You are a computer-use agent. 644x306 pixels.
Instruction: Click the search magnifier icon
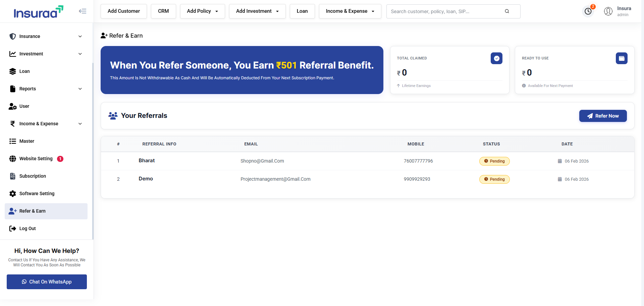coord(507,11)
